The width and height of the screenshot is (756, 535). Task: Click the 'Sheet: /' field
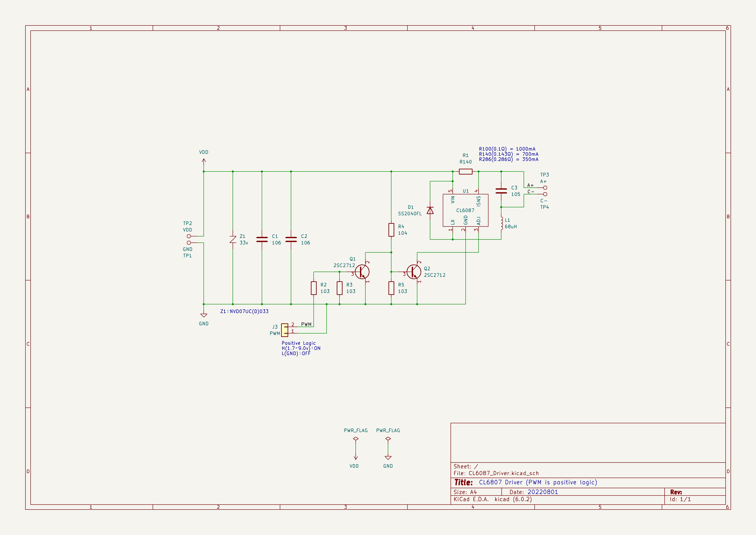click(466, 466)
